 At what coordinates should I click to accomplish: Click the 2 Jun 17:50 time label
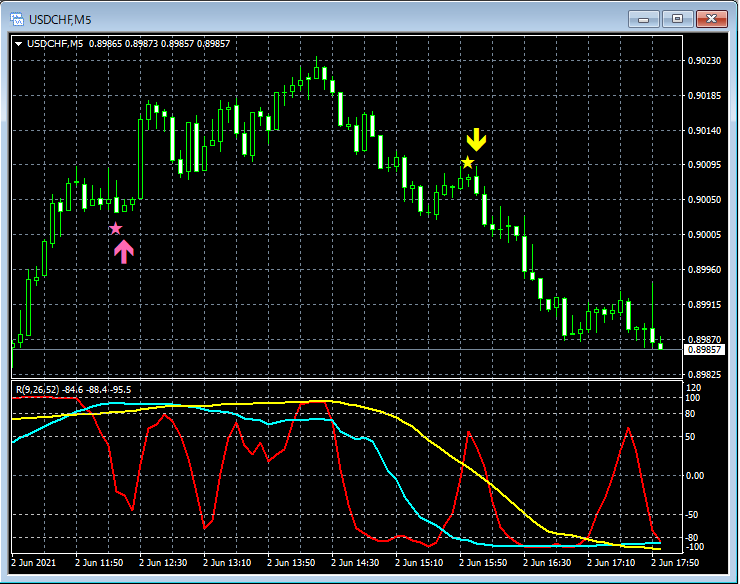pos(675,563)
